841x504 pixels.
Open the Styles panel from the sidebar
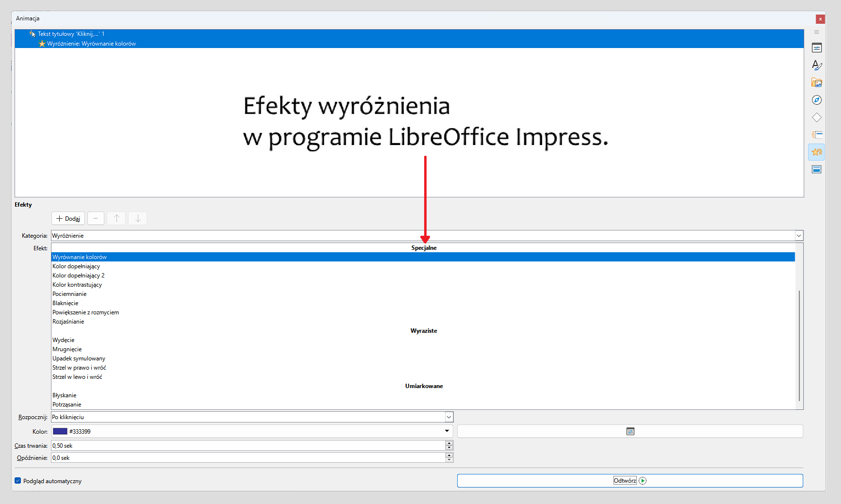(817, 65)
